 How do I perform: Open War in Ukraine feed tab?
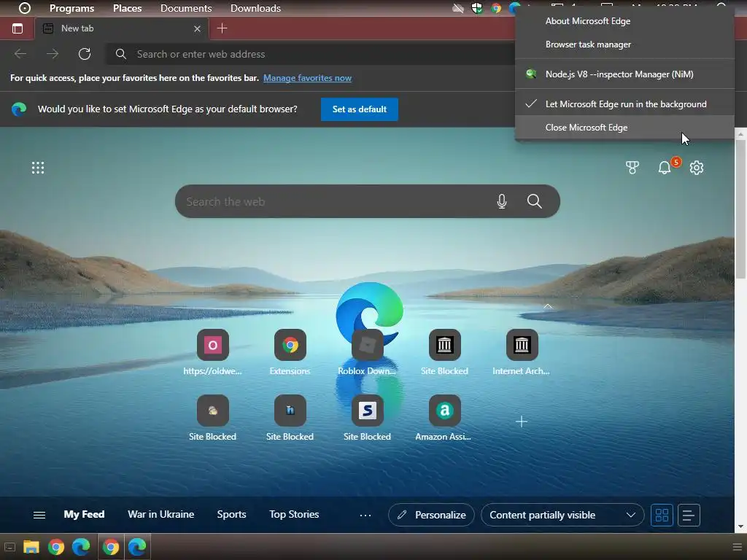tap(161, 514)
